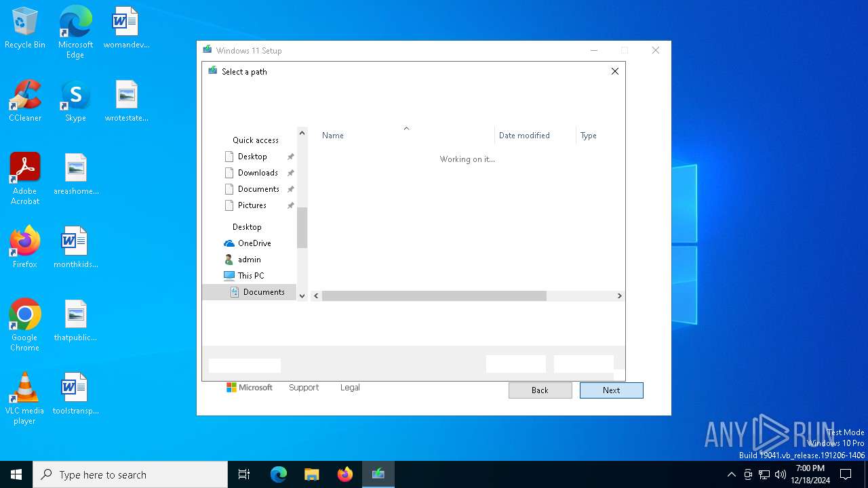Click tree pane scroll down arrow
The width and height of the screenshot is (868, 488).
click(x=302, y=296)
